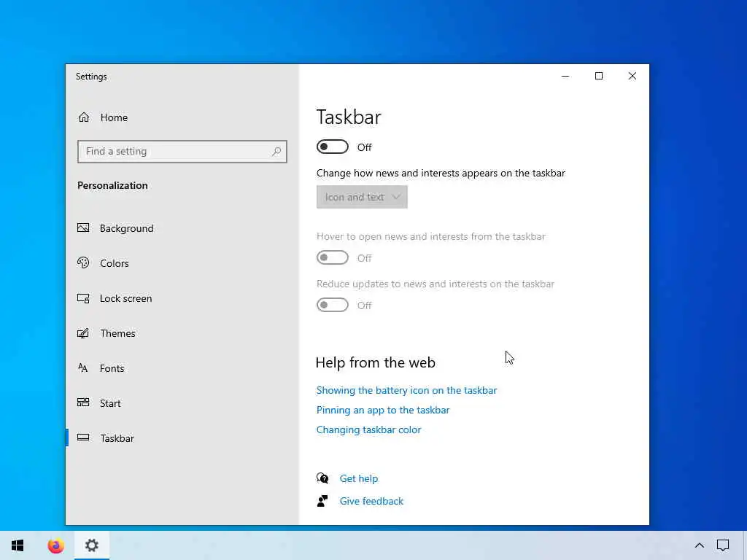Click Change how news and interests appears text
Image resolution: width=747 pixels, height=560 pixels.
(441, 173)
